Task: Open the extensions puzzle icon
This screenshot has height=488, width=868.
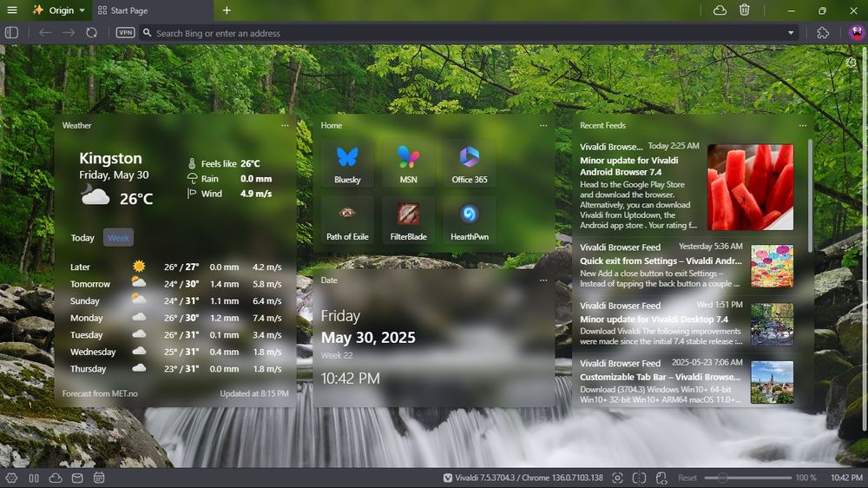Action: (823, 33)
